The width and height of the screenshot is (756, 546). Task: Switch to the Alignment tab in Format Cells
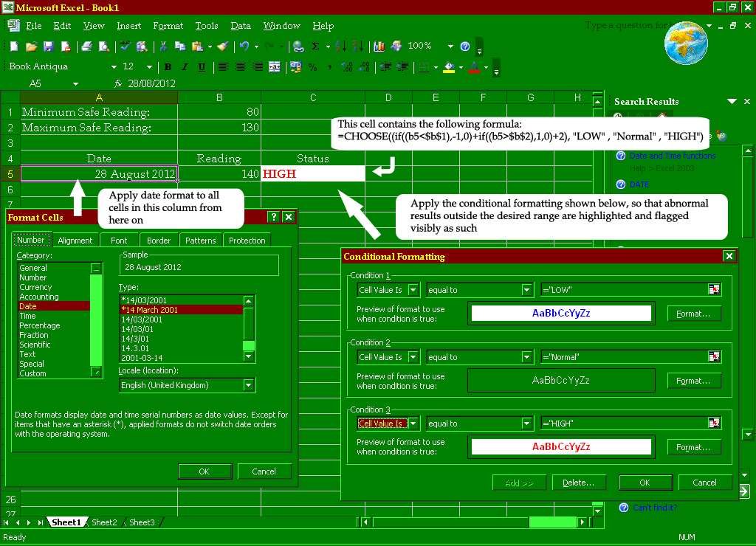(x=75, y=241)
